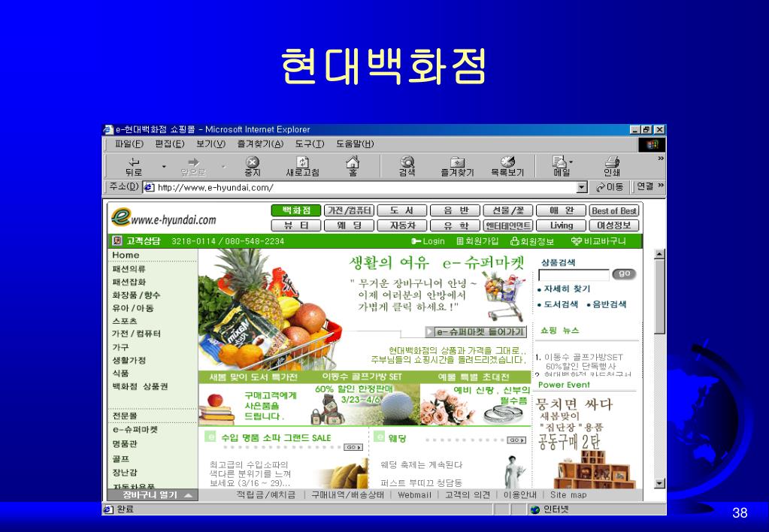Click the Login key icon link
This screenshot has height=532, width=769.
click(x=428, y=241)
